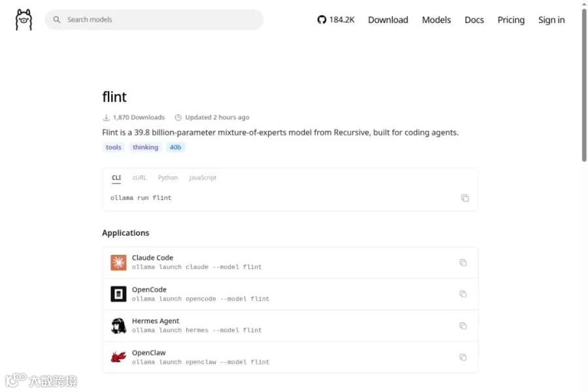Viewport: 588px width, 392px height.
Task: Open the OpenCode application name
Action: coord(149,289)
